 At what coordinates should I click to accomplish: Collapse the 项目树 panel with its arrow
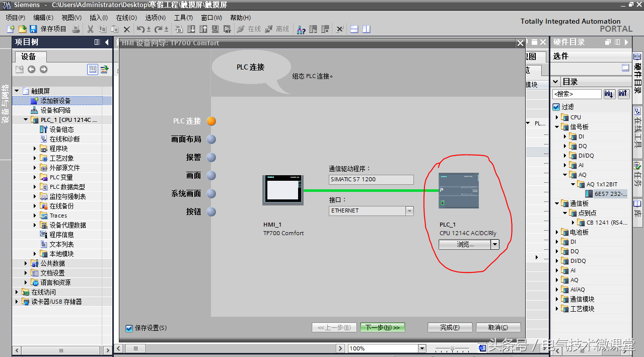pos(107,42)
